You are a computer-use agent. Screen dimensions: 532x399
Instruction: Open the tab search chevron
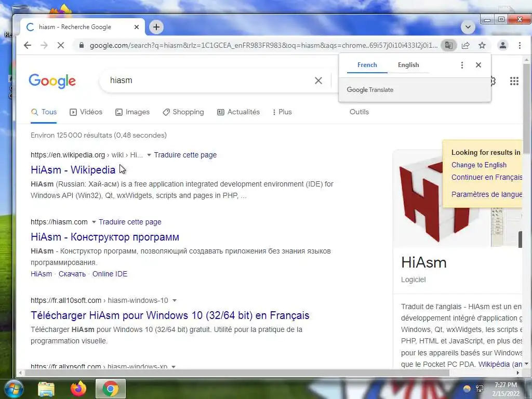468,27
